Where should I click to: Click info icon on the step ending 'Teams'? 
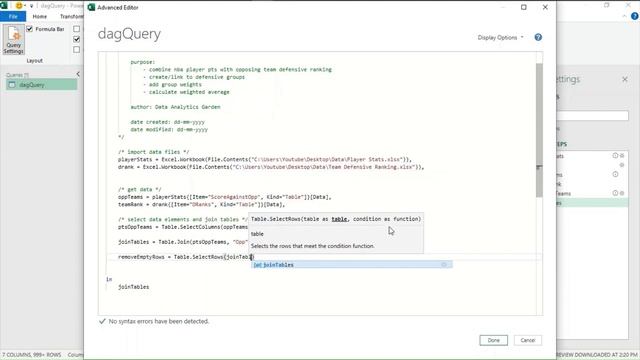click(615, 193)
